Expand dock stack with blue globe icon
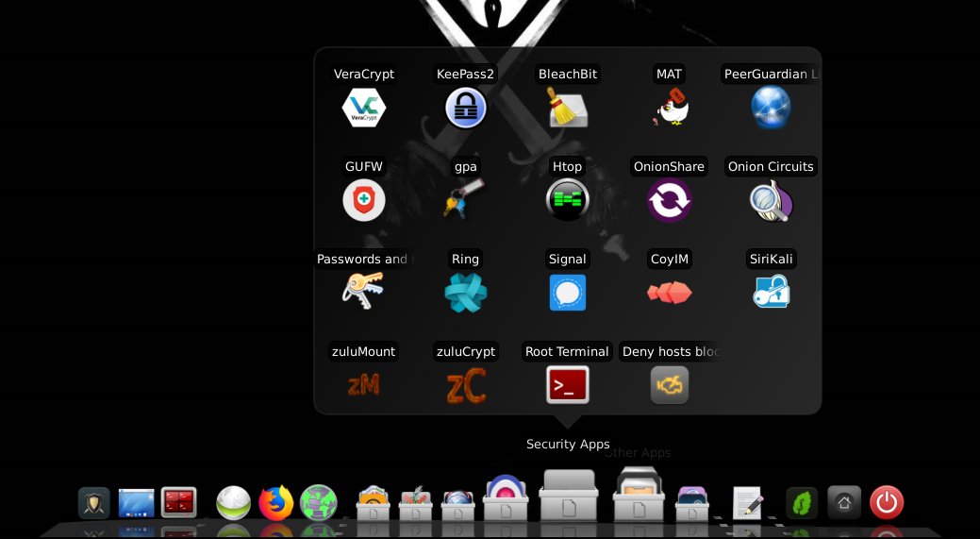This screenshot has width=980, height=539. click(458, 504)
